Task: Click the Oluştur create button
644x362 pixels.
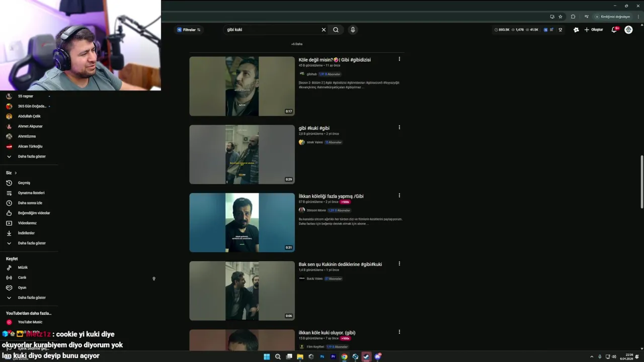Action: coord(594,30)
